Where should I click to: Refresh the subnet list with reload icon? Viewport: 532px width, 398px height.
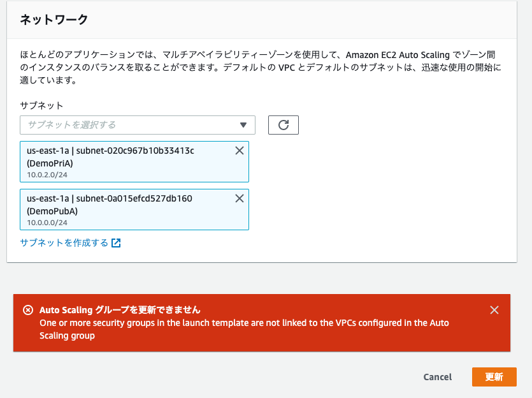point(284,125)
